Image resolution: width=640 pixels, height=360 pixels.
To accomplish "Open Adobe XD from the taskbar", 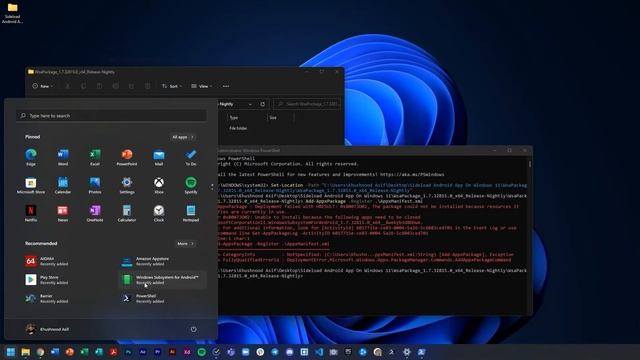I will 187,352.
